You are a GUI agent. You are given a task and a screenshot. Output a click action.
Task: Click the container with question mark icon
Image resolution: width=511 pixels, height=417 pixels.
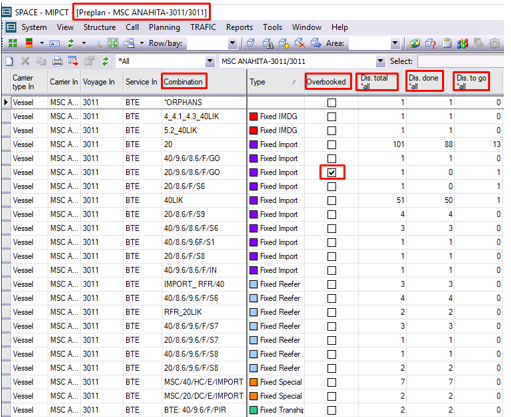(x=430, y=43)
